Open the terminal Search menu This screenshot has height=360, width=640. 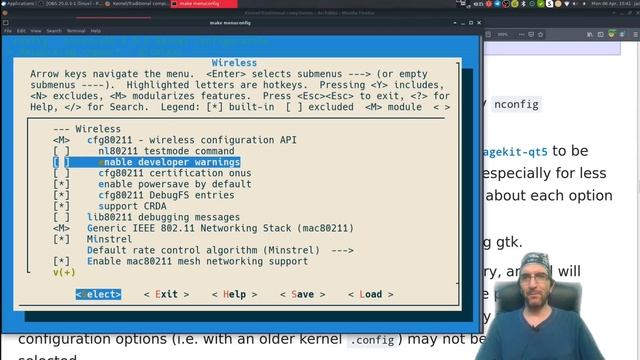tap(54, 31)
